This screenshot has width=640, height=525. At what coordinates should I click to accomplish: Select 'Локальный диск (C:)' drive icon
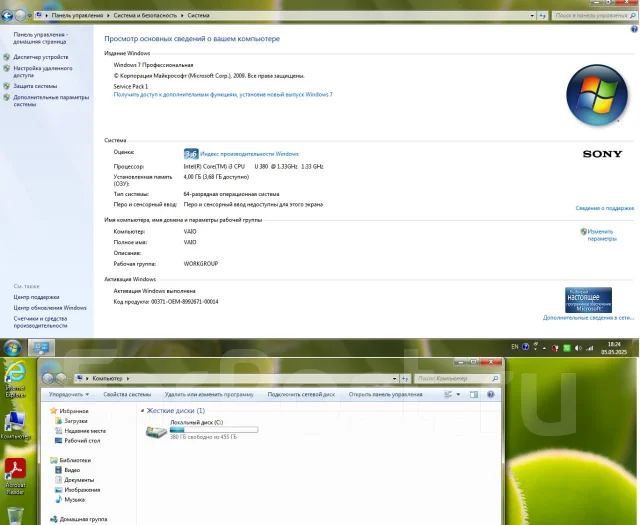coord(157,432)
